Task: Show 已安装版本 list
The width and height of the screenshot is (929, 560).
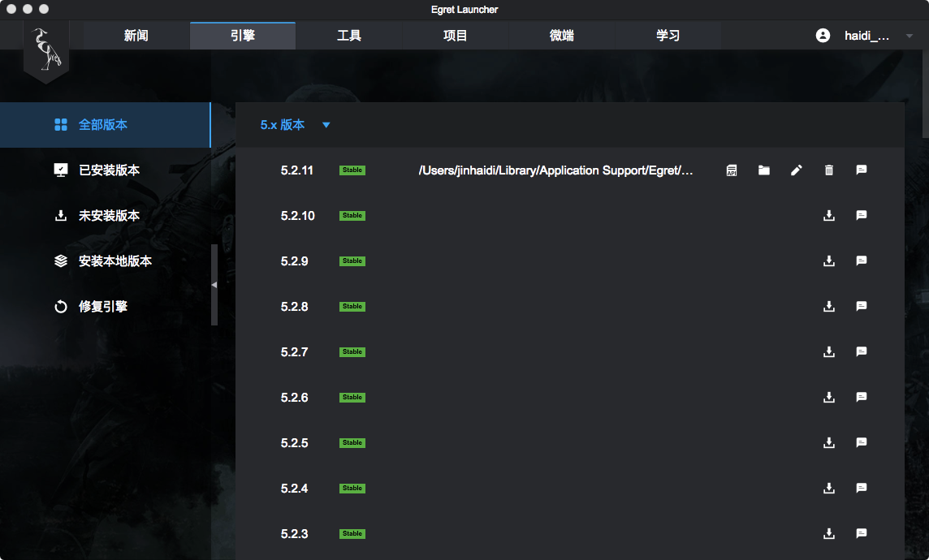Action: [105, 170]
